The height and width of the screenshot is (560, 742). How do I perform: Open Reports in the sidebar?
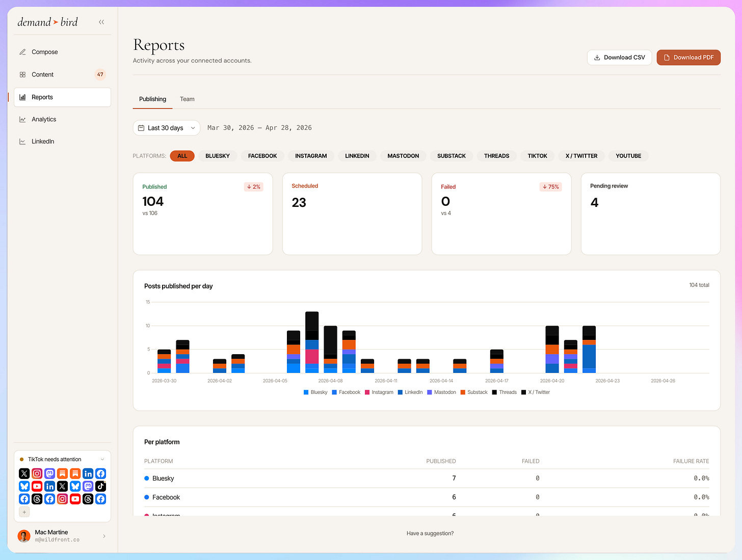coord(62,97)
